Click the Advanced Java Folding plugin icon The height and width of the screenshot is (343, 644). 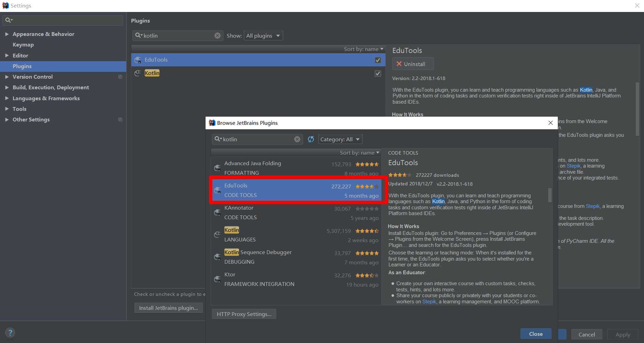point(217,168)
